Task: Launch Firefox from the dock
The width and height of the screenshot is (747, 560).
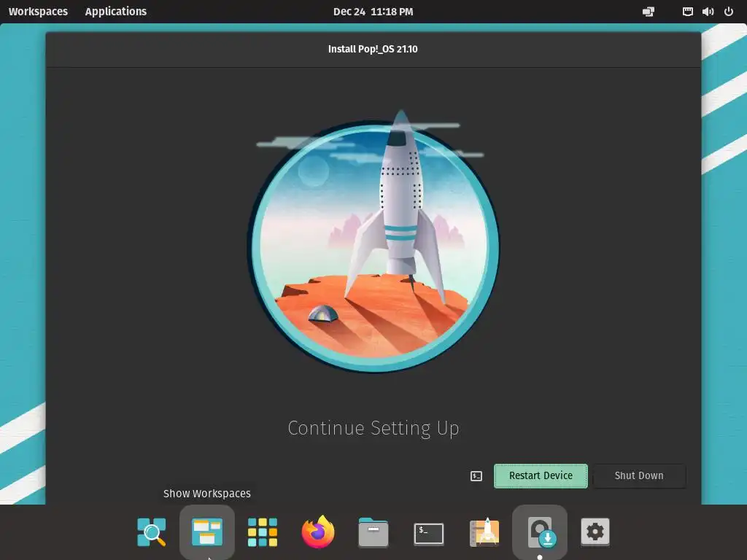Action: pyautogui.click(x=318, y=532)
